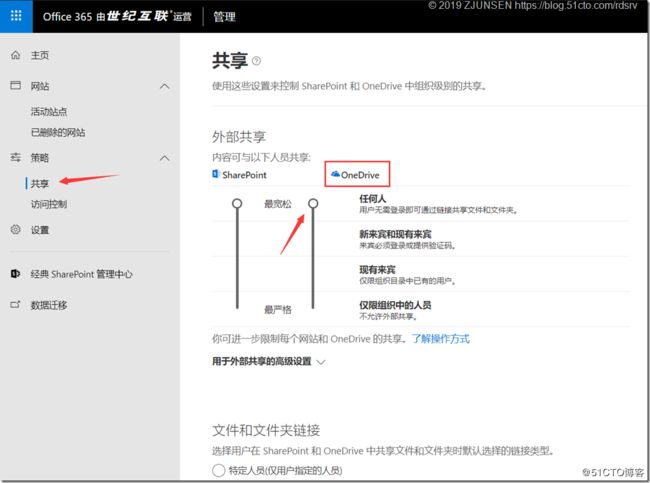Click the help icon beside 共享 title

(x=256, y=61)
